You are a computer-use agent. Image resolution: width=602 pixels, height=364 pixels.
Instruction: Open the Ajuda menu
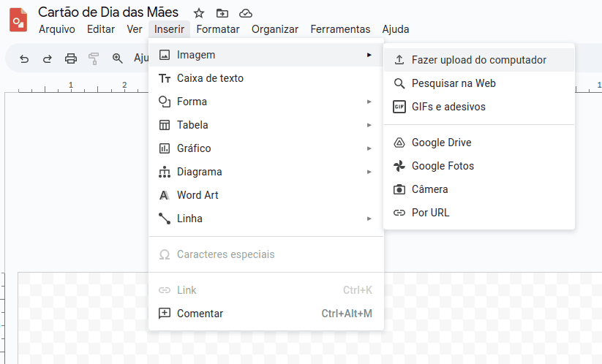point(396,29)
